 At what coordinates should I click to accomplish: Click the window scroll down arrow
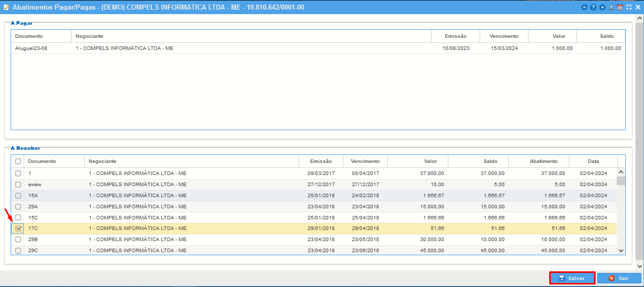point(640,266)
